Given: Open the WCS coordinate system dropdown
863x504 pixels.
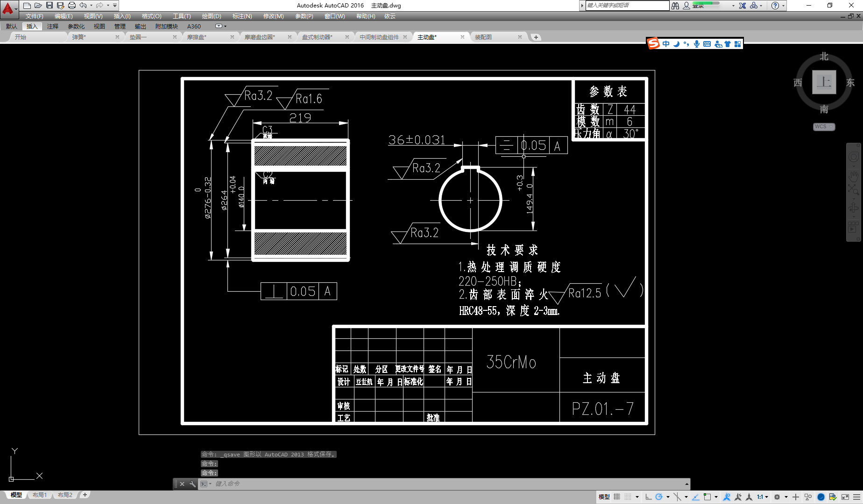Looking at the screenshot, I should (824, 126).
